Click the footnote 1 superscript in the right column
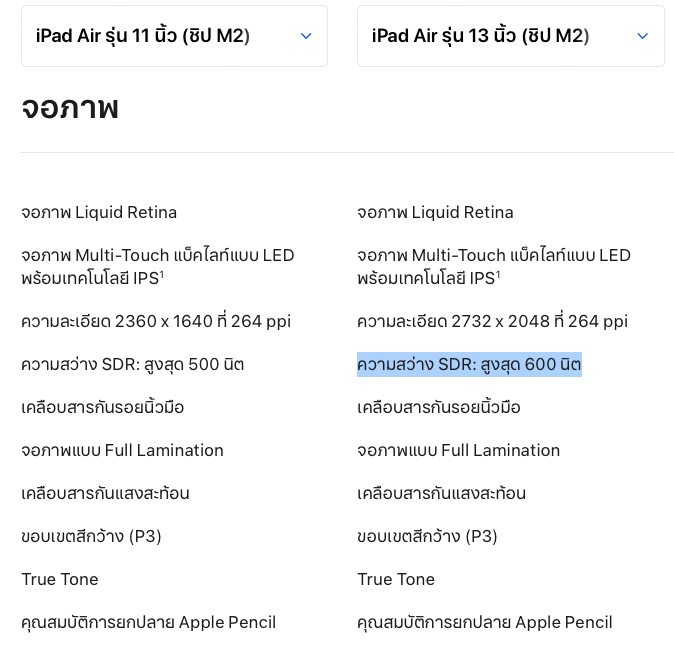 (497, 273)
